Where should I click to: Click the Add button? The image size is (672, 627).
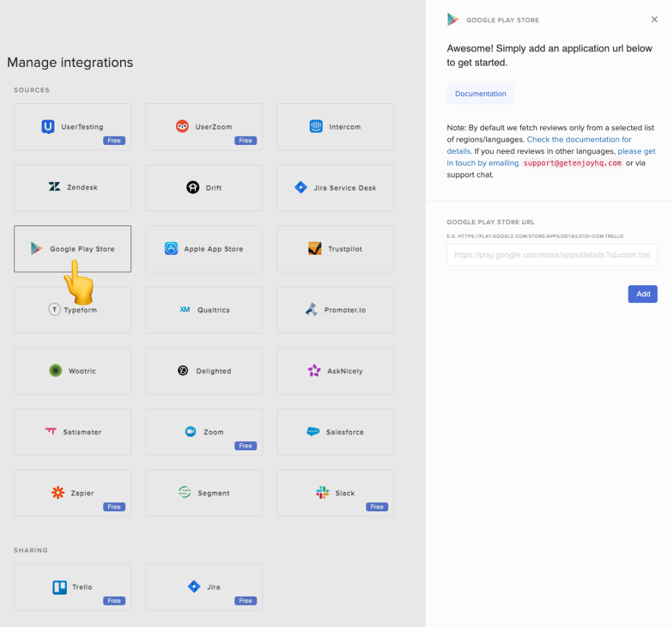coord(643,294)
